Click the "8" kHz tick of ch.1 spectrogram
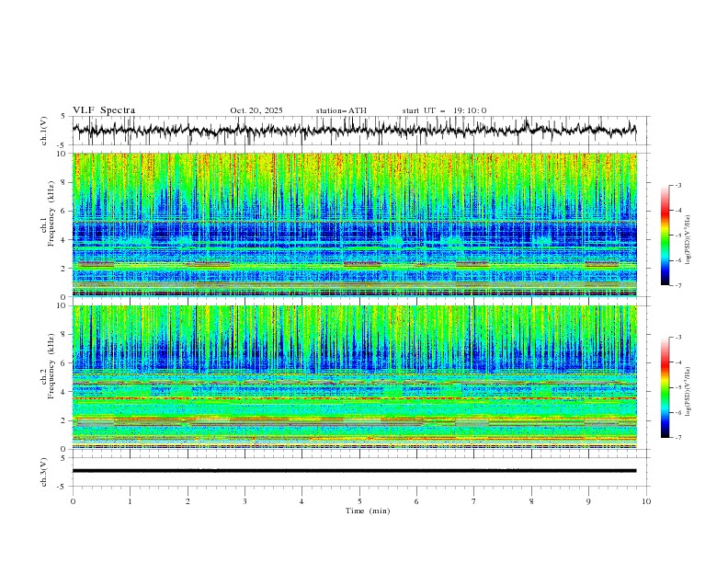This screenshot has height=563, width=728. point(64,182)
